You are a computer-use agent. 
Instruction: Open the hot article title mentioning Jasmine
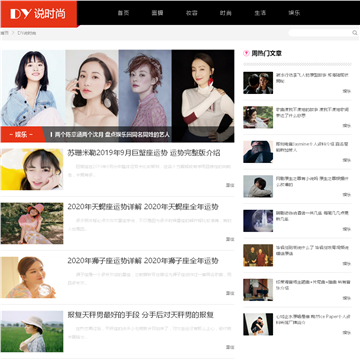[x=312, y=147]
